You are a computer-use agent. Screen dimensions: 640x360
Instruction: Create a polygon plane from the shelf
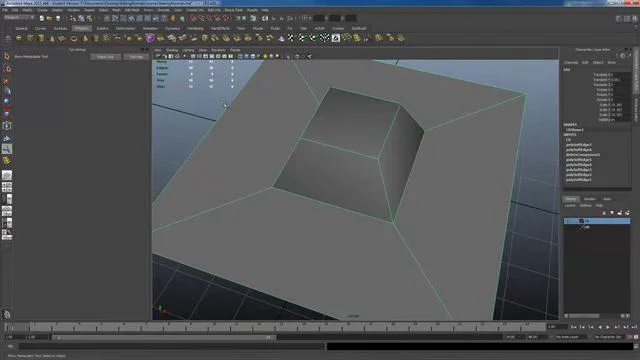62,38
